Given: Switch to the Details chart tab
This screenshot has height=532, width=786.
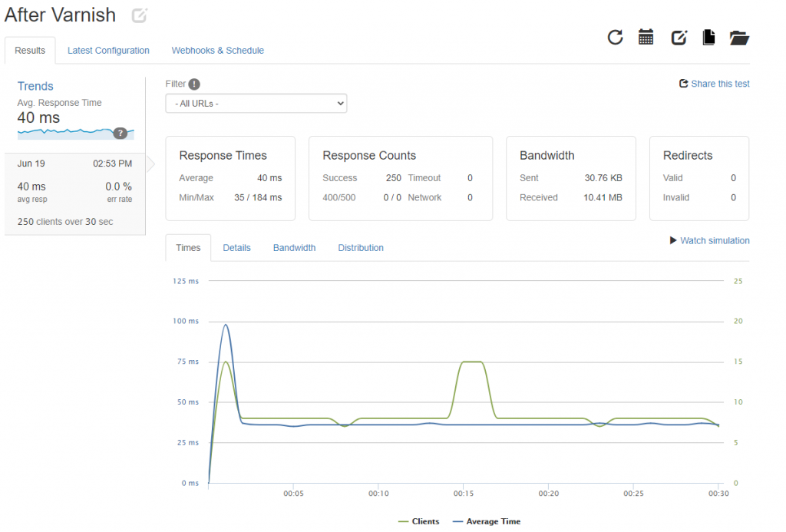Looking at the screenshot, I should click(236, 248).
